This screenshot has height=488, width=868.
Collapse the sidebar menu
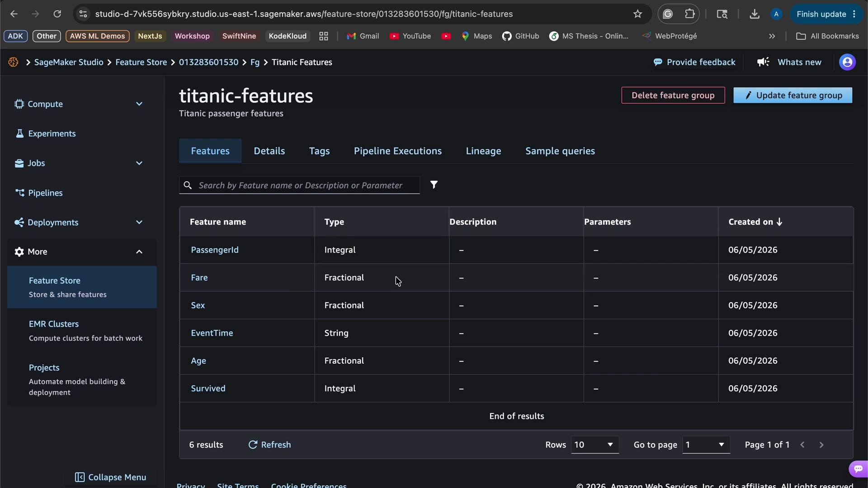point(110,477)
